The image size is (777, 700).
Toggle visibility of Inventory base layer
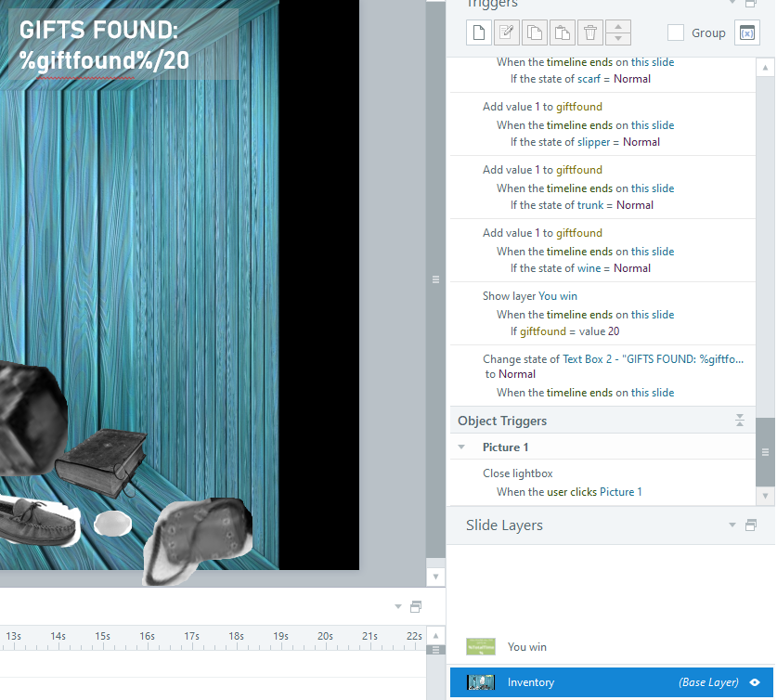coord(755,682)
